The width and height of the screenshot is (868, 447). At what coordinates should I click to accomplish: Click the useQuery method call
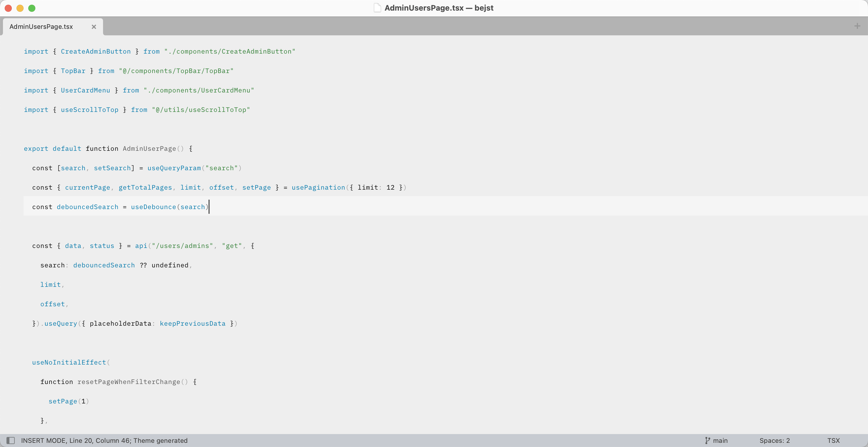point(61,323)
